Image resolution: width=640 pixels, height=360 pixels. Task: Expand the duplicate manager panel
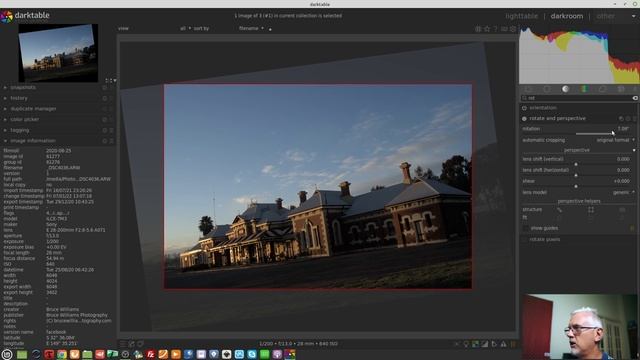pyautogui.click(x=5, y=109)
